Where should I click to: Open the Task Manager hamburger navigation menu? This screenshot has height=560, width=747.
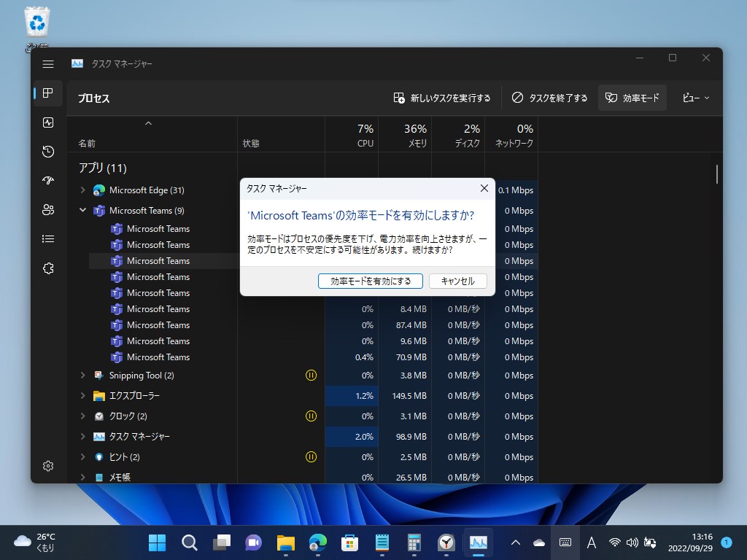pos(48,64)
